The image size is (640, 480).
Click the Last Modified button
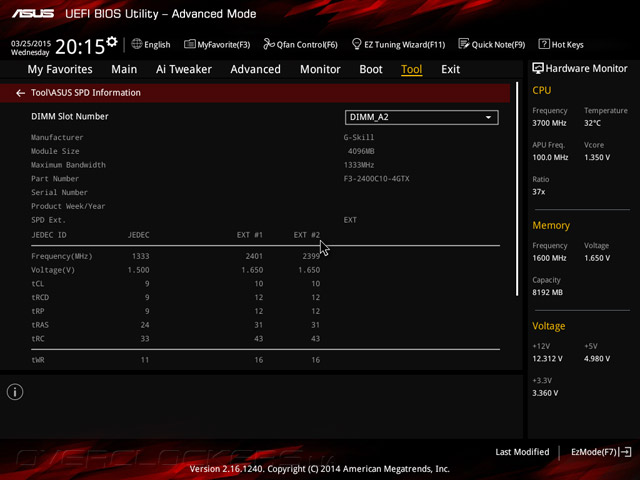pos(522,452)
